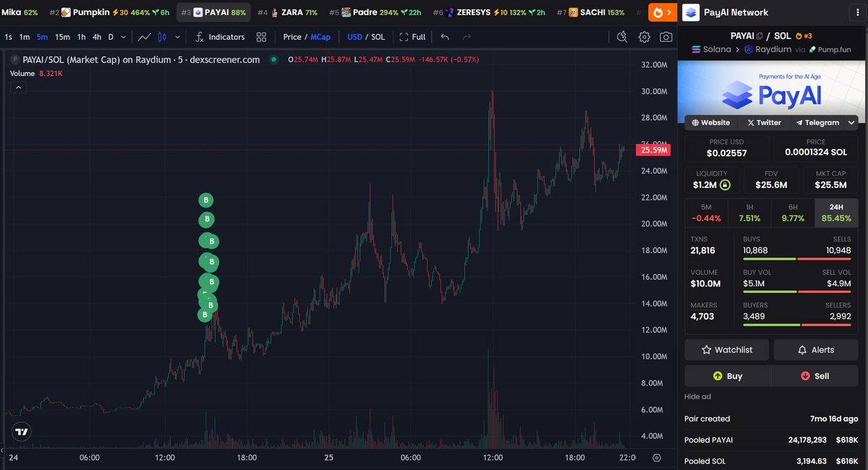This screenshot has height=470, width=868.
Task: Select the D daily timeframe
Action: click(x=111, y=37)
